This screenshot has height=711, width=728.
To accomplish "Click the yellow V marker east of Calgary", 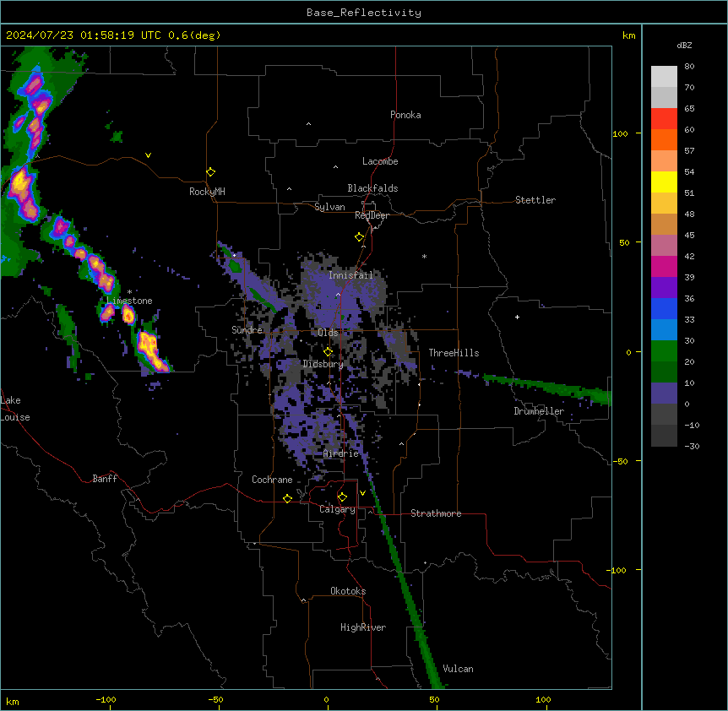I will point(362,493).
